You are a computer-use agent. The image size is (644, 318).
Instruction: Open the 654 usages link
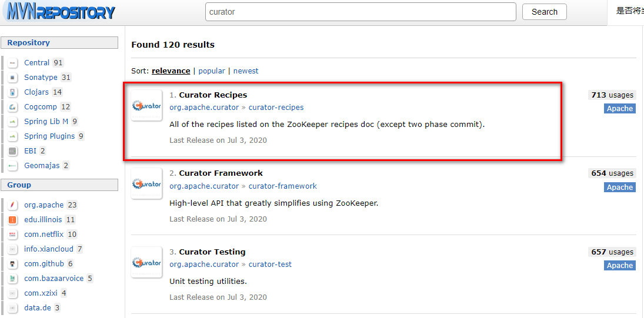(612, 173)
